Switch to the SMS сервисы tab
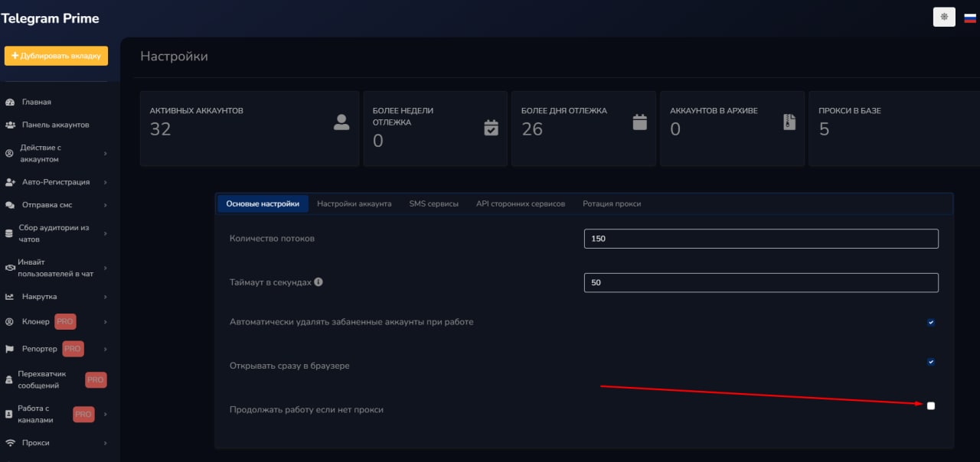 point(433,203)
